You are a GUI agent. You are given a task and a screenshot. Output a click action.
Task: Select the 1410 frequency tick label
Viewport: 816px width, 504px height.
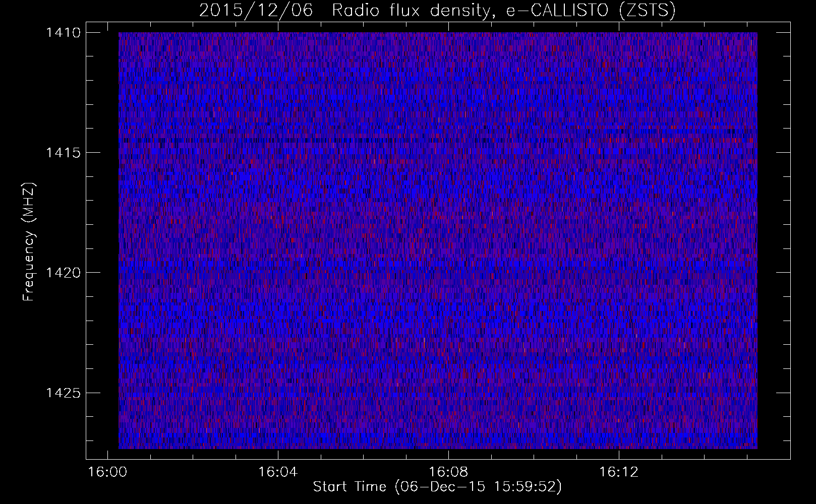point(64,33)
